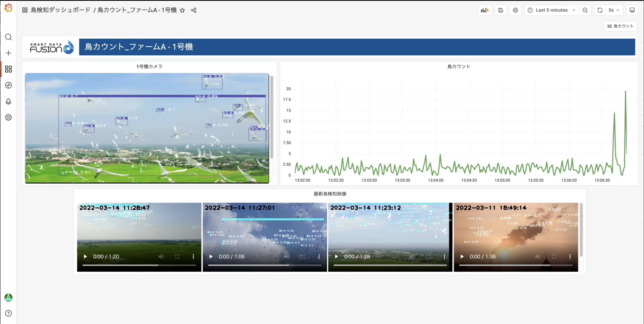Open Search in left sidebar
Screen dimensions: 644x324
pyautogui.click(x=8, y=37)
